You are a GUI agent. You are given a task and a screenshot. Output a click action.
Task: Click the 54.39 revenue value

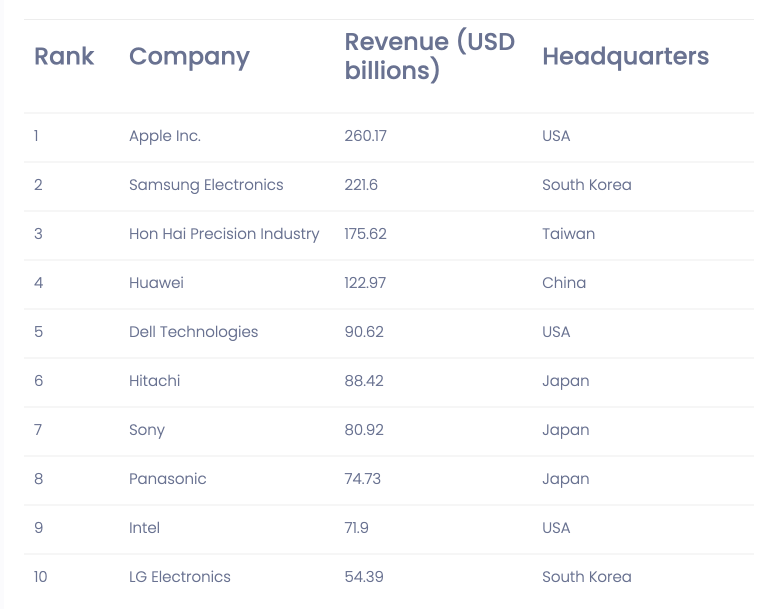tap(364, 577)
